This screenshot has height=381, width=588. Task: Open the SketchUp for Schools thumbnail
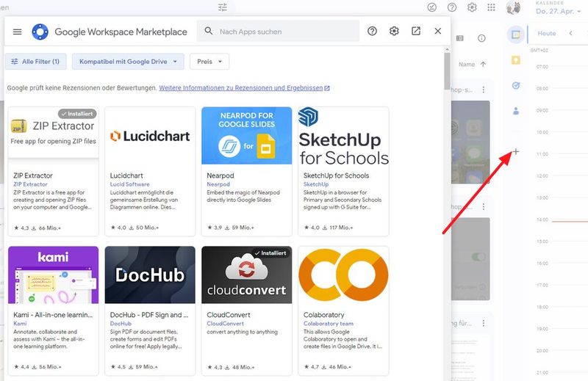[x=343, y=136]
